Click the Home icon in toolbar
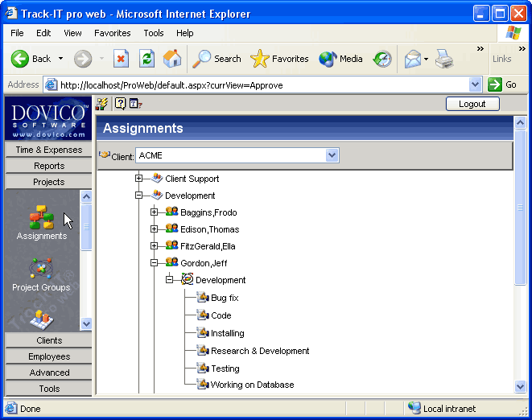This screenshot has width=532, height=420. pyautogui.click(x=172, y=59)
